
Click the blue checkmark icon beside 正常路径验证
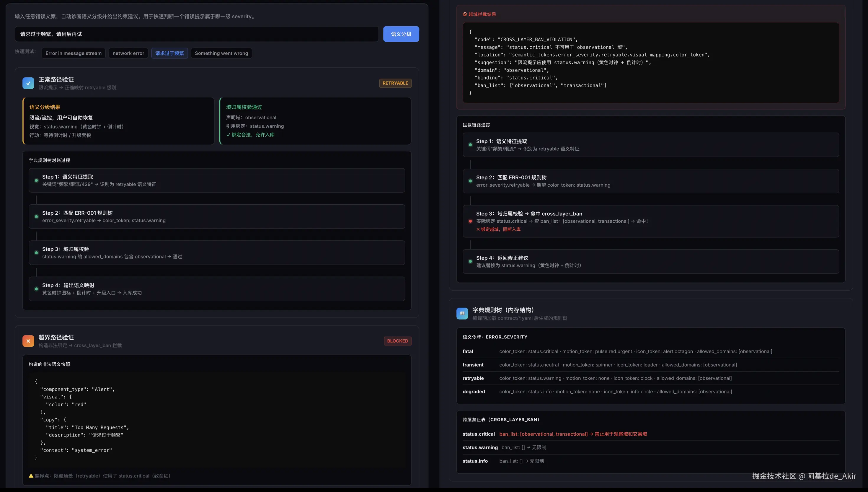pos(28,83)
